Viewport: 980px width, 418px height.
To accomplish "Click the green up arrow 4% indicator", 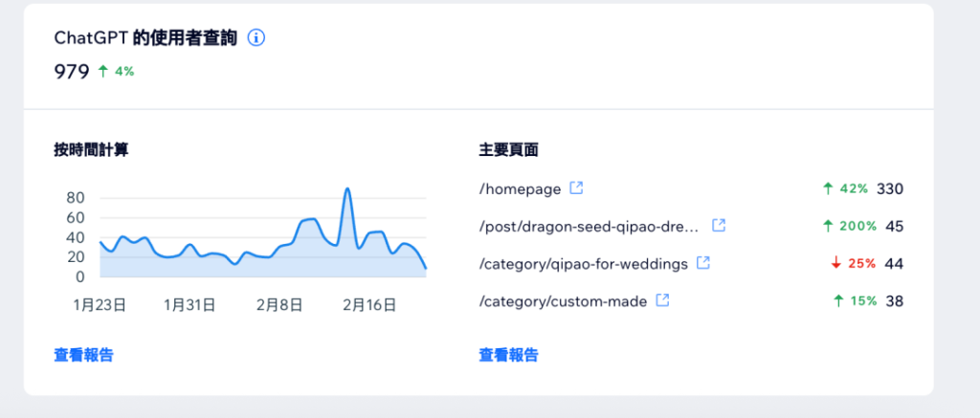I will [x=116, y=72].
